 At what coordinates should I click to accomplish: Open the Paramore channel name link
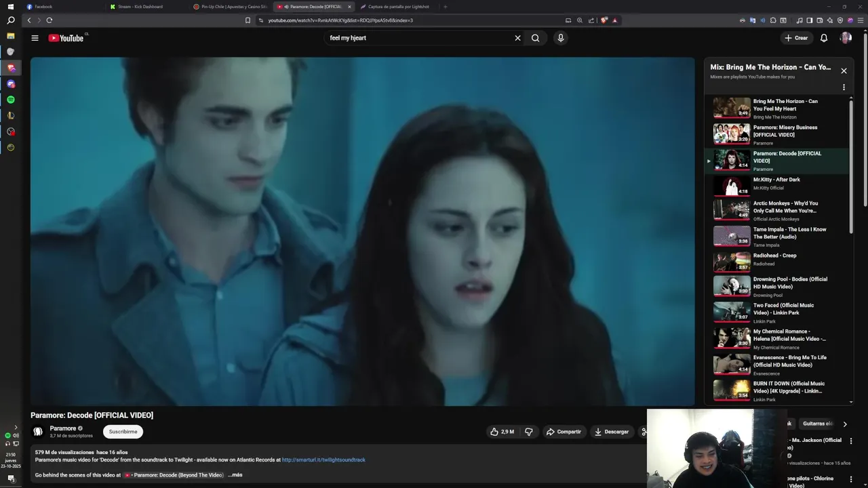click(x=63, y=428)
